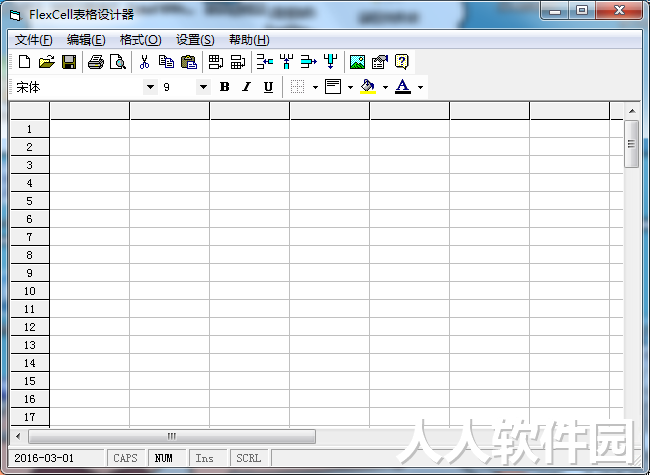
Task: Click the NUM status indicator
Action: [163, 458]
